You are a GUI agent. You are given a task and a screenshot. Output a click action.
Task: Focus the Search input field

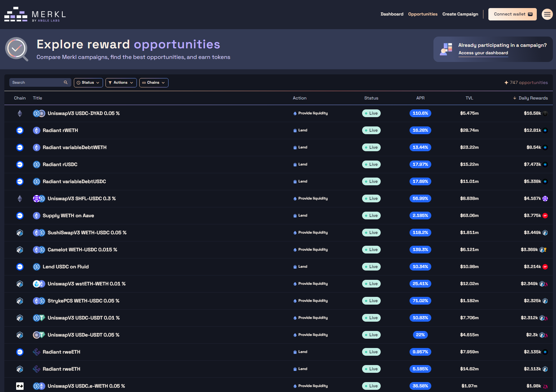point(40,82)
